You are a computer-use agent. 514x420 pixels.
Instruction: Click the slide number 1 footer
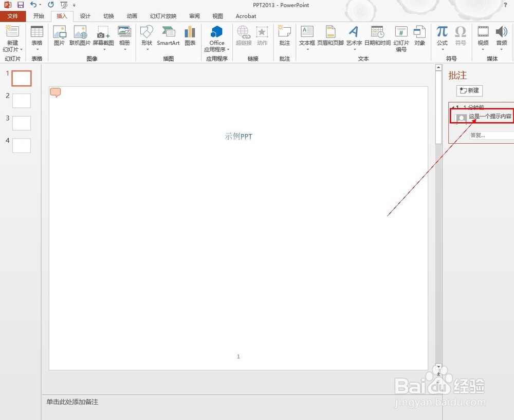point(238,356)
